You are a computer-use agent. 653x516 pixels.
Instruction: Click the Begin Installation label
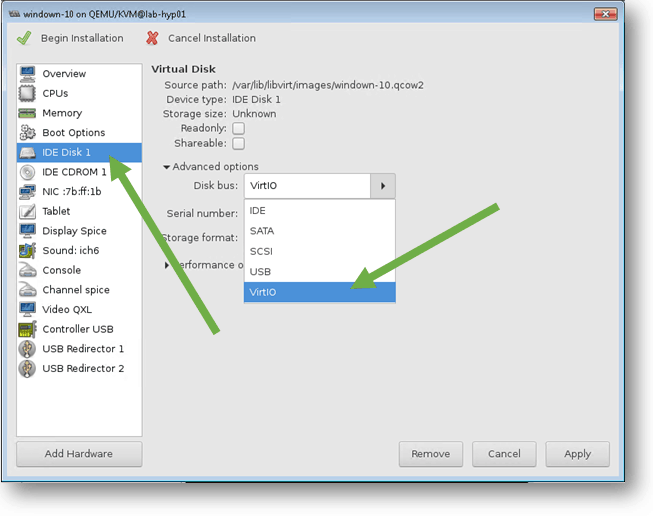(82, 38)
